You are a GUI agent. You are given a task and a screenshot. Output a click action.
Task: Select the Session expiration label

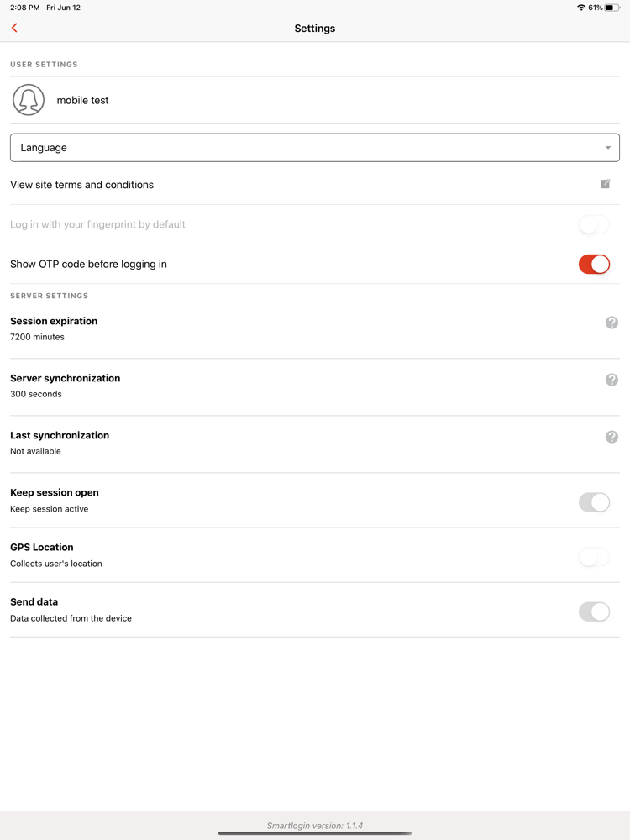click(54, 321)
